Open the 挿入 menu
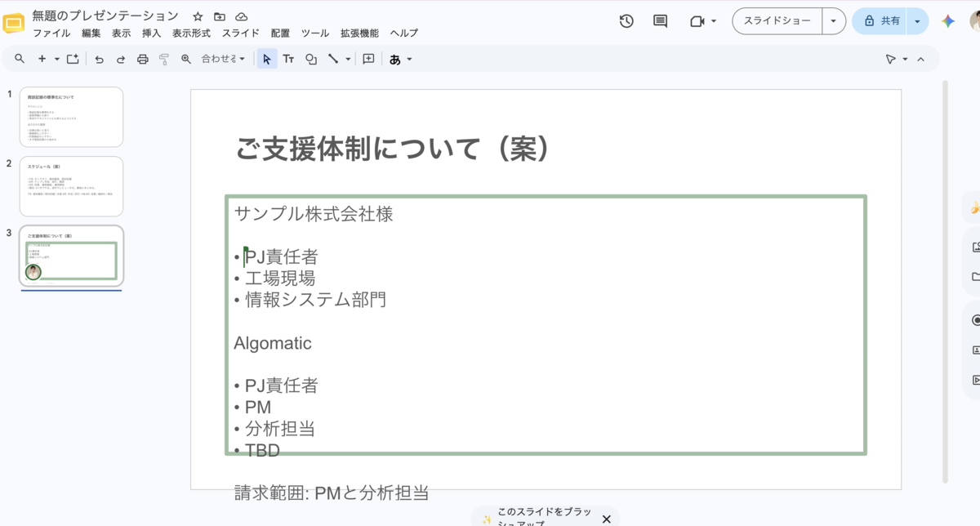980x526 pixels. pos(152,33)
